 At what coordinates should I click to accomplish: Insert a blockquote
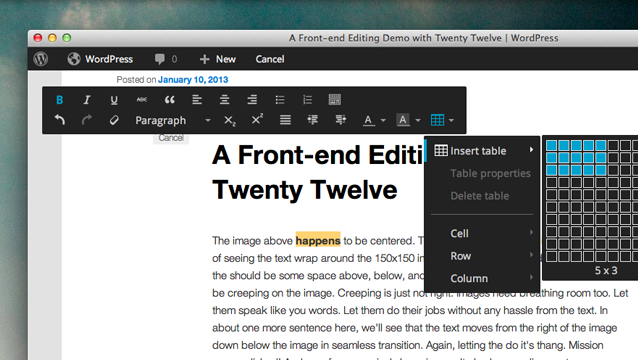point(169,100)
